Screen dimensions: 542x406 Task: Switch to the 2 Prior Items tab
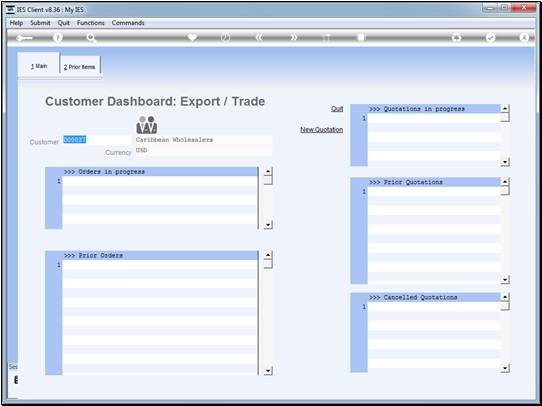click(x=80, y=67)
